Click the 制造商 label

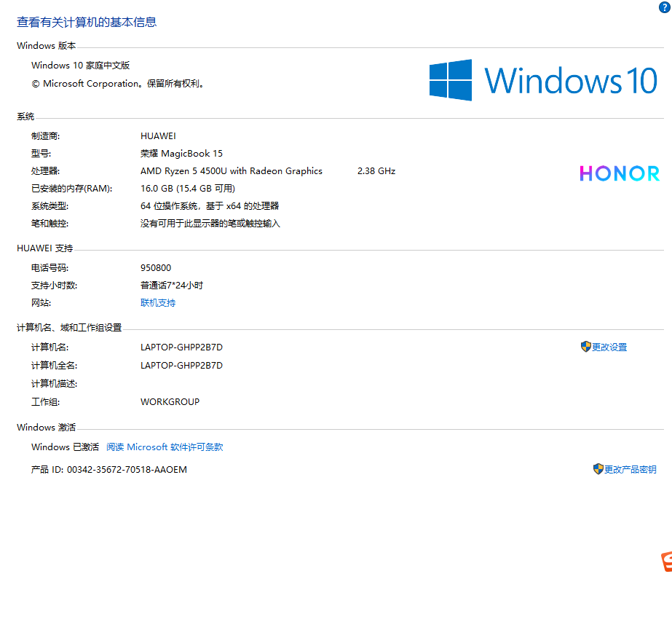[x=45, y=136]
